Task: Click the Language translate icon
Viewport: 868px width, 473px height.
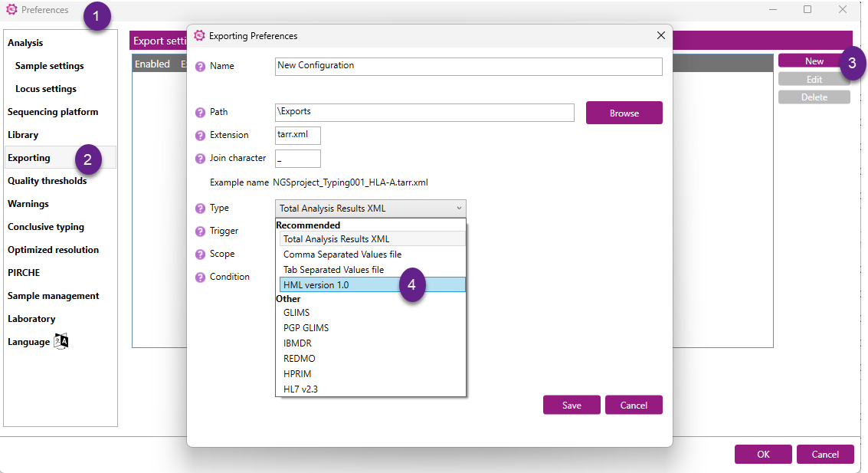Action: (x=61, y=341)
